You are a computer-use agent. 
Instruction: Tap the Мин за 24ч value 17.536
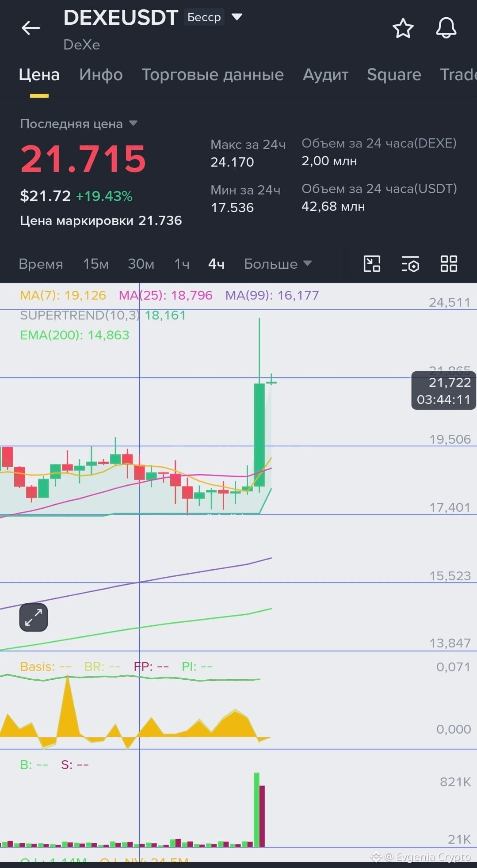click(x=232, y=208)
